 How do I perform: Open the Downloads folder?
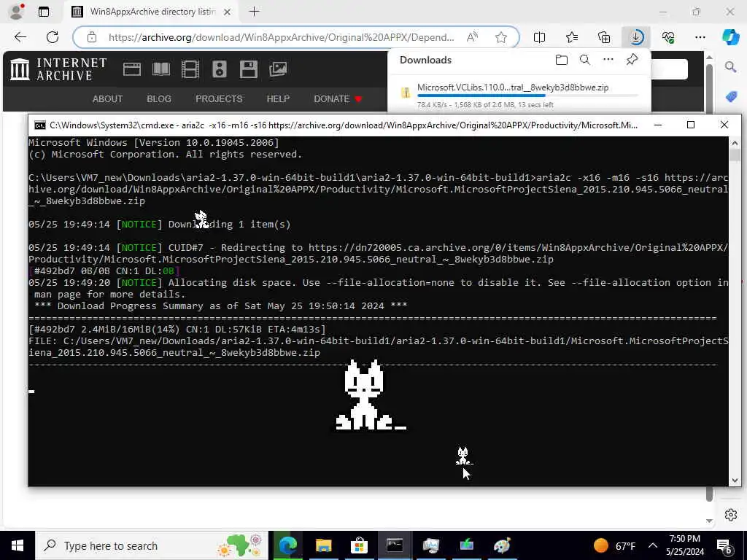coord(562,60)
